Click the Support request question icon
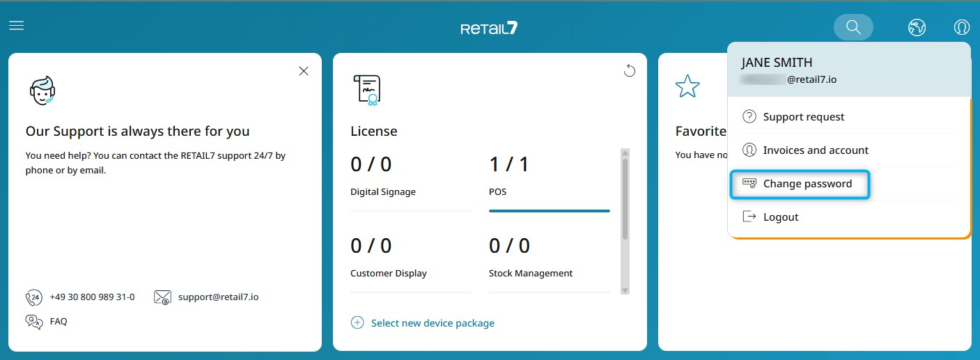980x360 pixels. point(749,116)
